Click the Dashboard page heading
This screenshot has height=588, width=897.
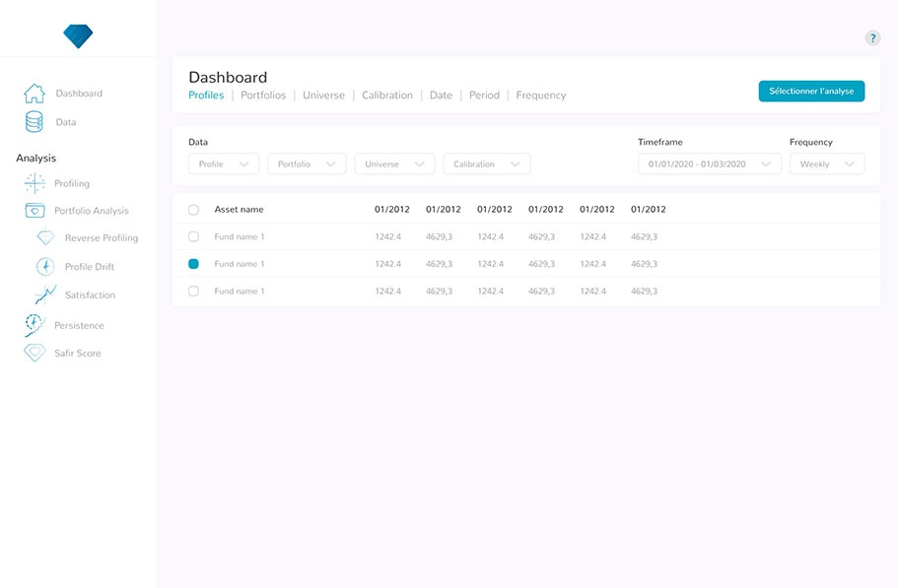(228, 77)
